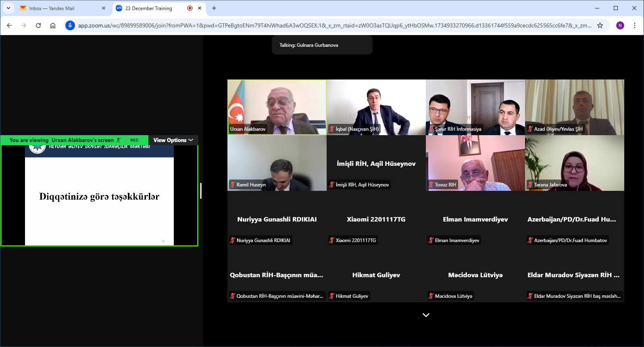Close the 23 December Training tab
The image size is (644, 347).
[x=200, y=8]
